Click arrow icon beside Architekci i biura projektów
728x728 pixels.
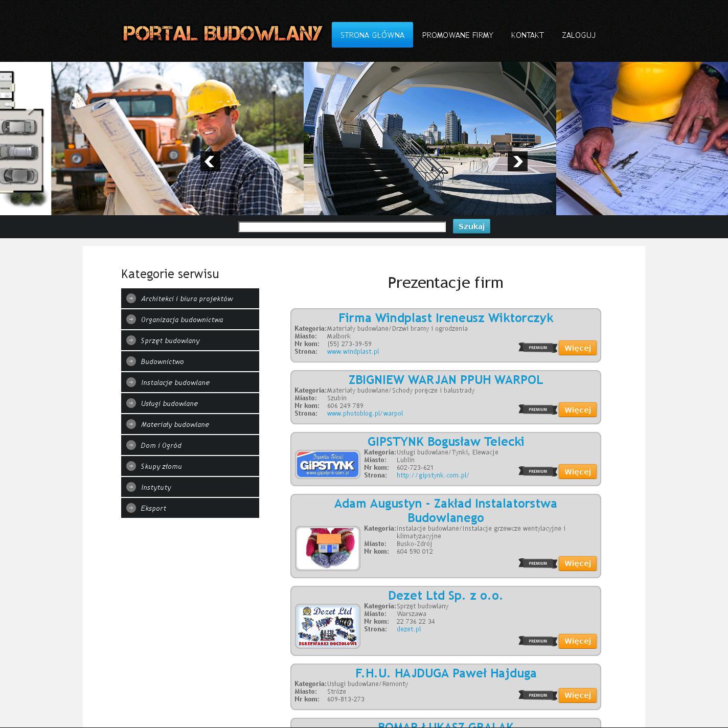[131, 299]
